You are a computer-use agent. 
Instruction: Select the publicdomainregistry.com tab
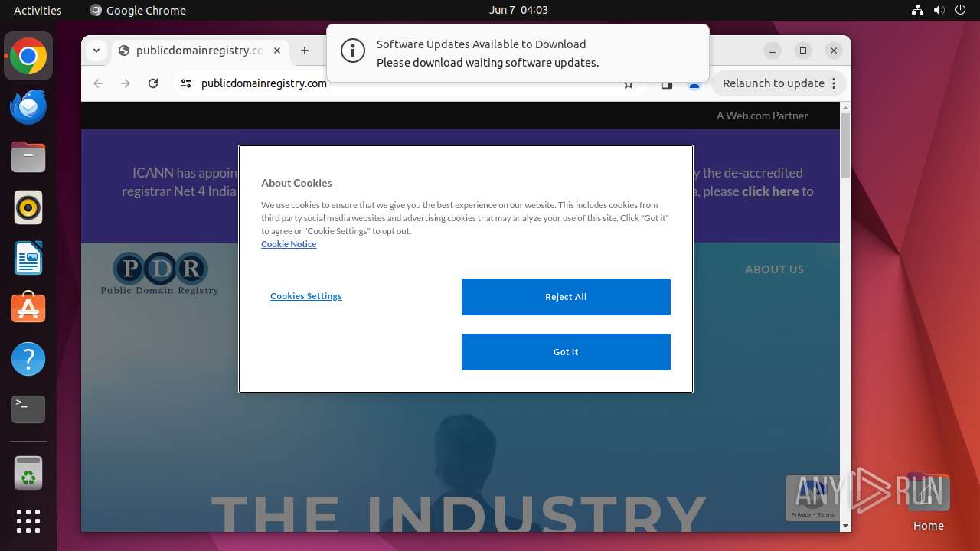click(x=200, y=51)
